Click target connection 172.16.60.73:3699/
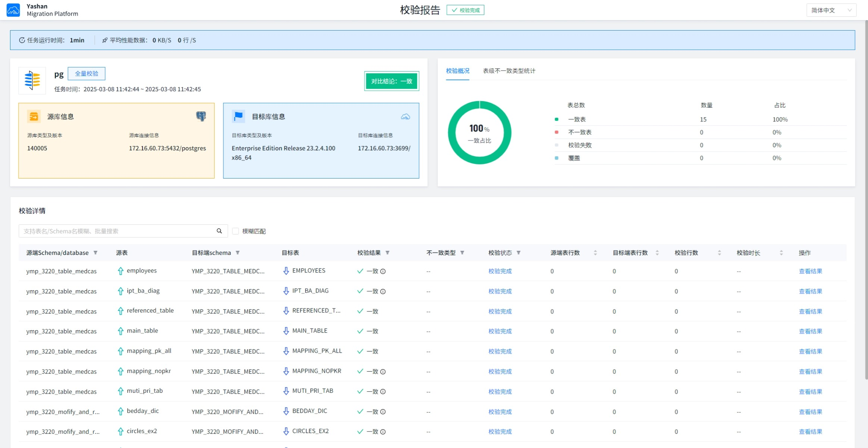 click(384, 148)
